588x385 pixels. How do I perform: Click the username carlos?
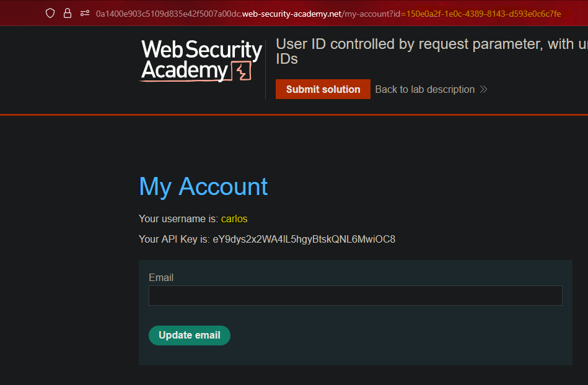(x=234, y=218)
